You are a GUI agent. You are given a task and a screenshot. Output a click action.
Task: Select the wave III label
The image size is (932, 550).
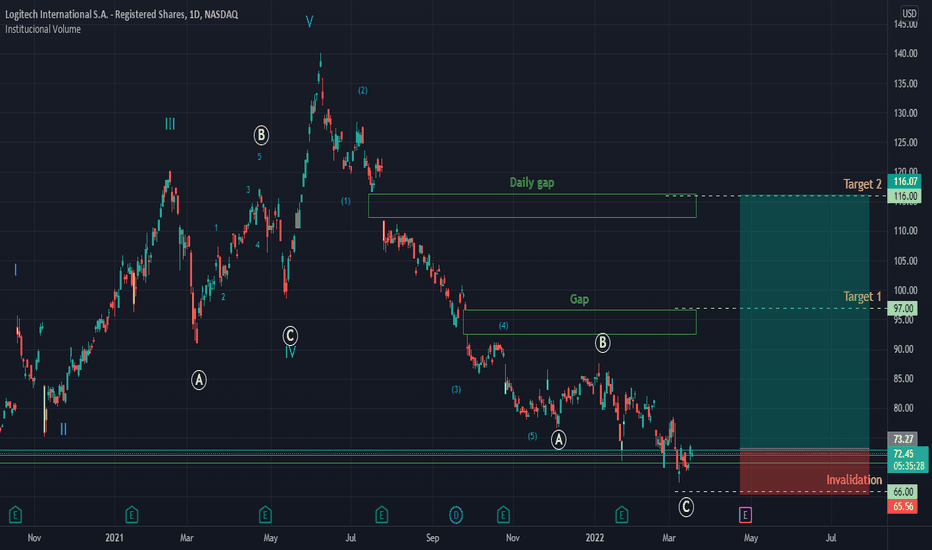(170, 124)
